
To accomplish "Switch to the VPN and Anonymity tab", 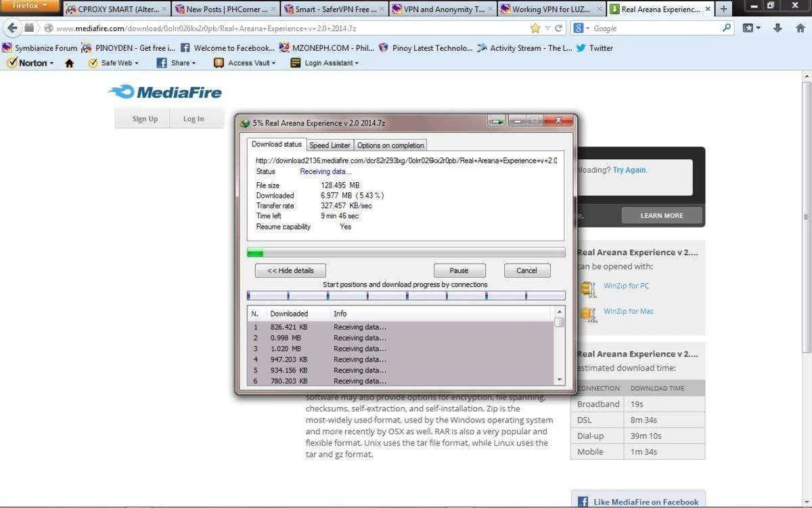I will click(x=441, y=9).
